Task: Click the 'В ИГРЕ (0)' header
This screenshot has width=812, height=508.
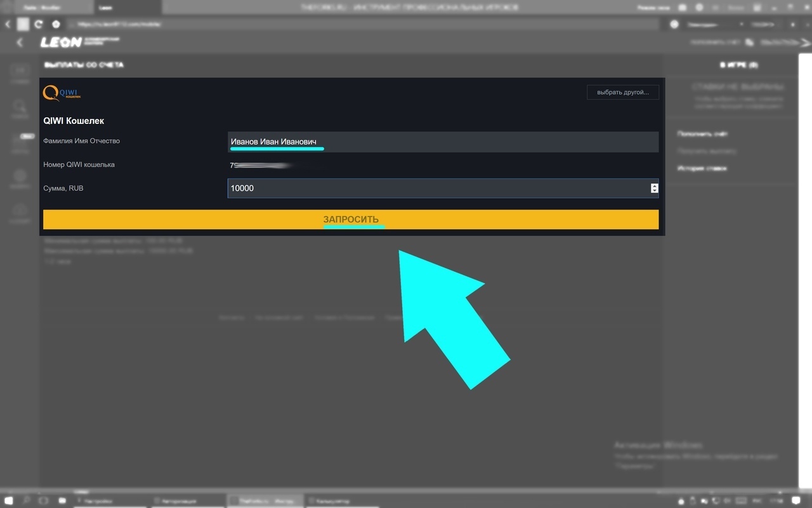Action: coord(738,65)
